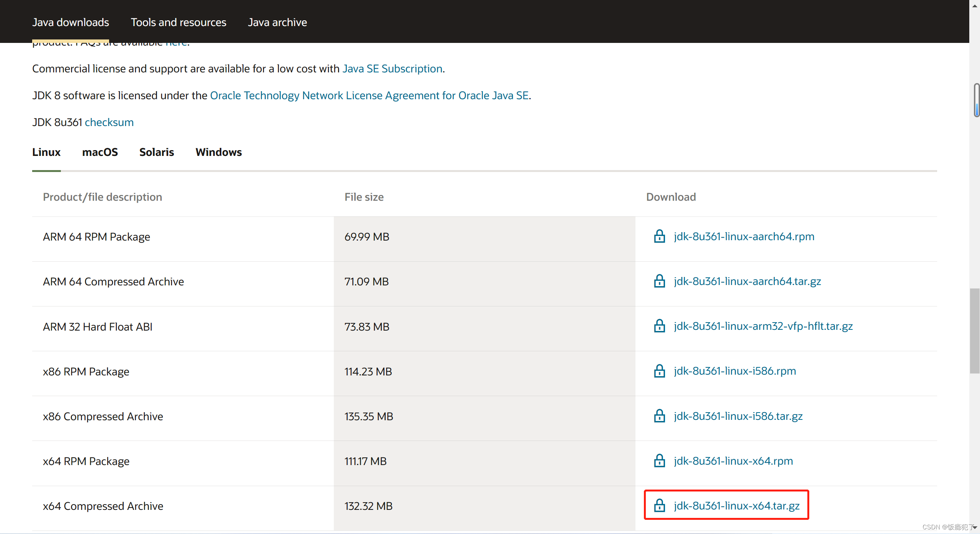Click lock icon beside arm32-vfp-hflt.tar.gz download

(x=659, y=326)
